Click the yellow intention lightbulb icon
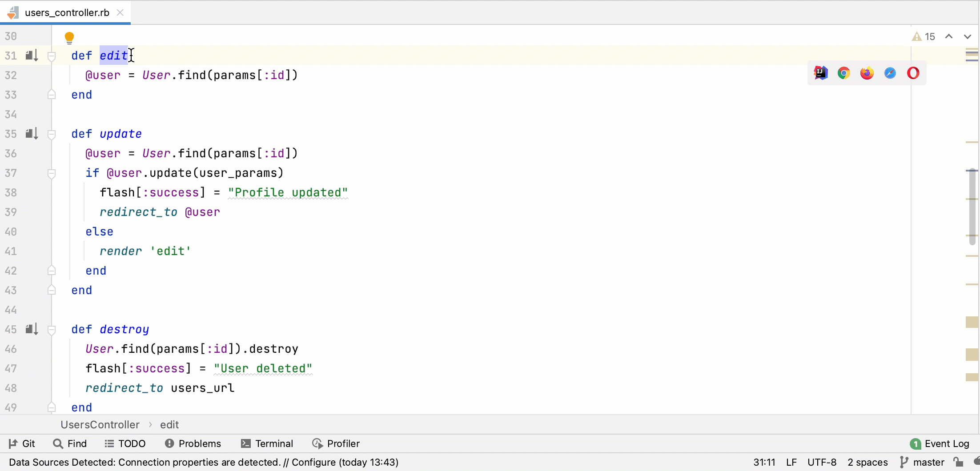This screenshot has width=980, height=471. tap(69, 37)
